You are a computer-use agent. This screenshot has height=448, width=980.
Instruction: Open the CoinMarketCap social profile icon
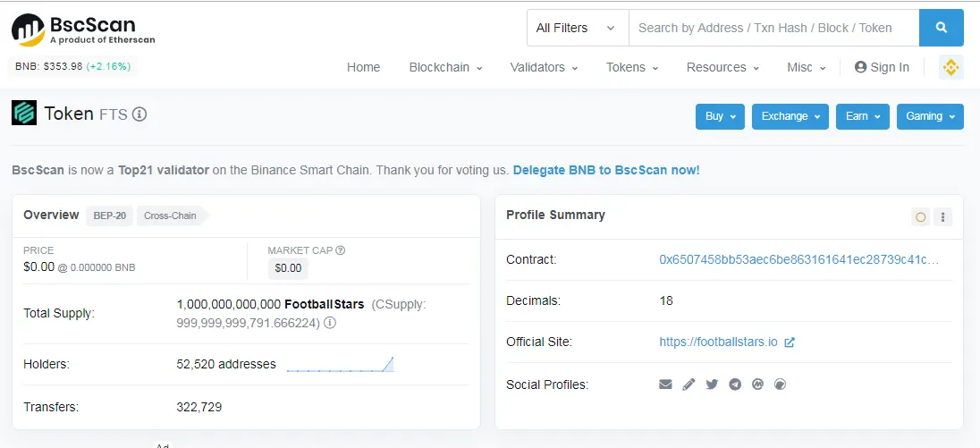click(757, 385)
